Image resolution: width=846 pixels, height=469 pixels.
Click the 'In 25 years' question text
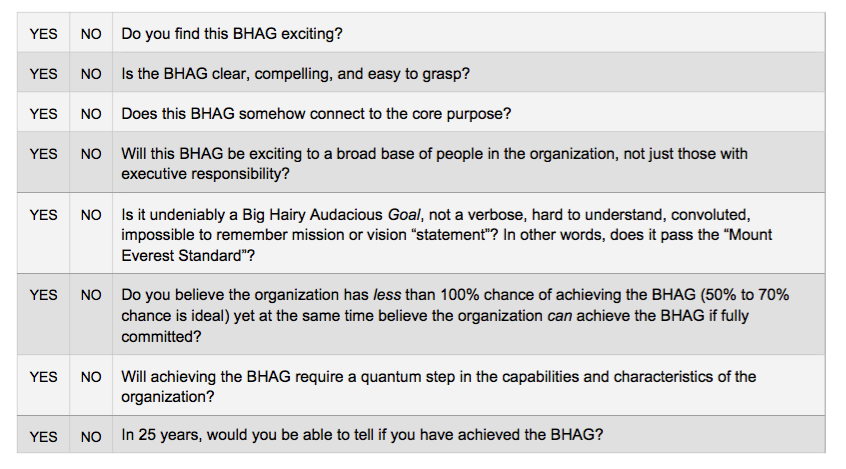click(362, 436)
